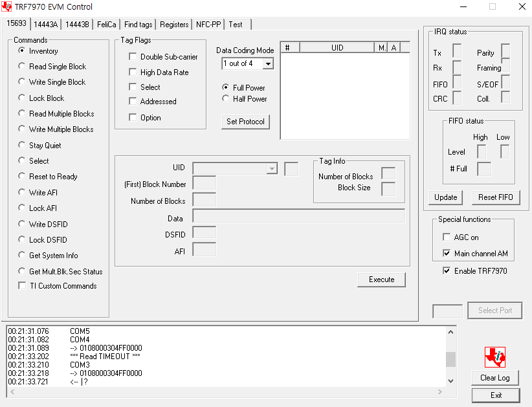Viewport: 532px width, 407px height.
Task: Click the (First) Block Number field
Action: [205, 183]
